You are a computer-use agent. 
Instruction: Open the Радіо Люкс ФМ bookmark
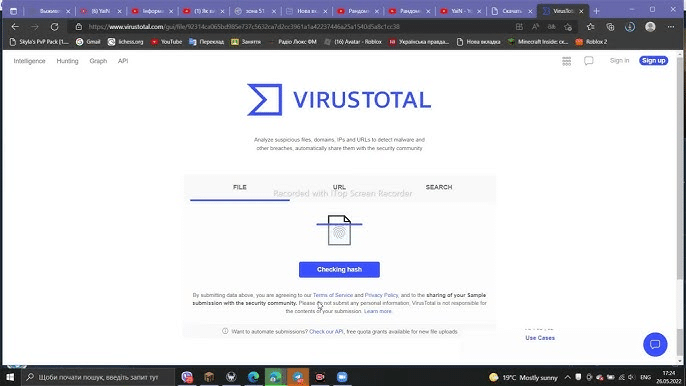click(x=292, y=42)
